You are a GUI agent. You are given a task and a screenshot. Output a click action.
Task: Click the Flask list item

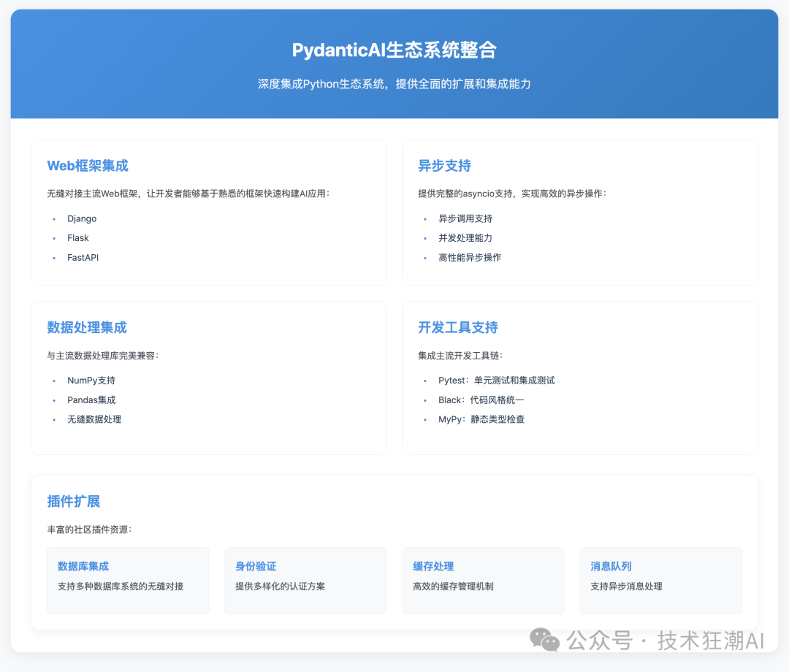(78, 238)
